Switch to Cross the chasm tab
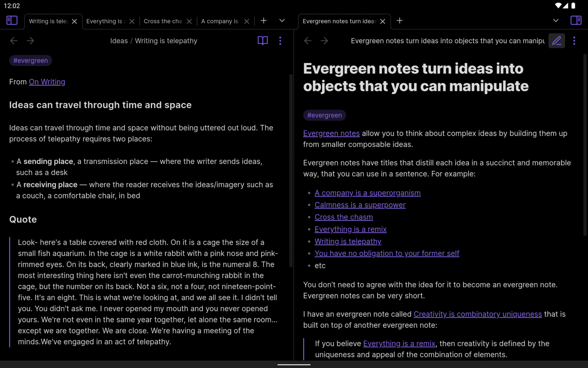The height and width of the screenshot is (368, 588). (163, 21)
